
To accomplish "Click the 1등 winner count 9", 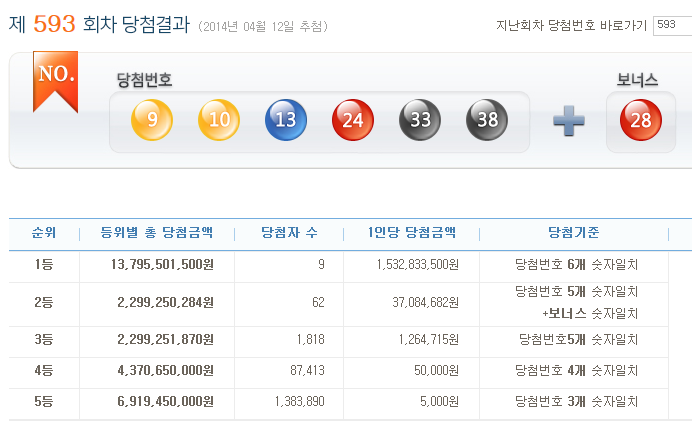I will 321,264.
